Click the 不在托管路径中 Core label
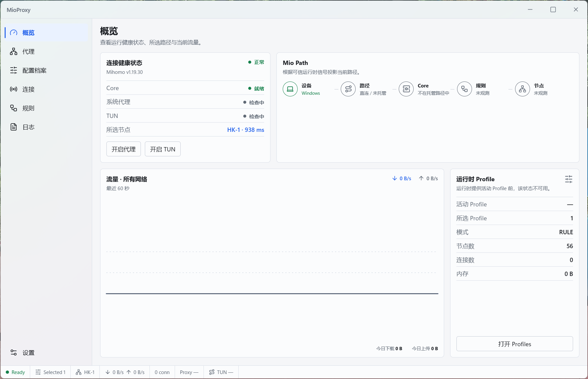Screen dimensions: 588x379 pyautogui.click(x=434, y=93)
